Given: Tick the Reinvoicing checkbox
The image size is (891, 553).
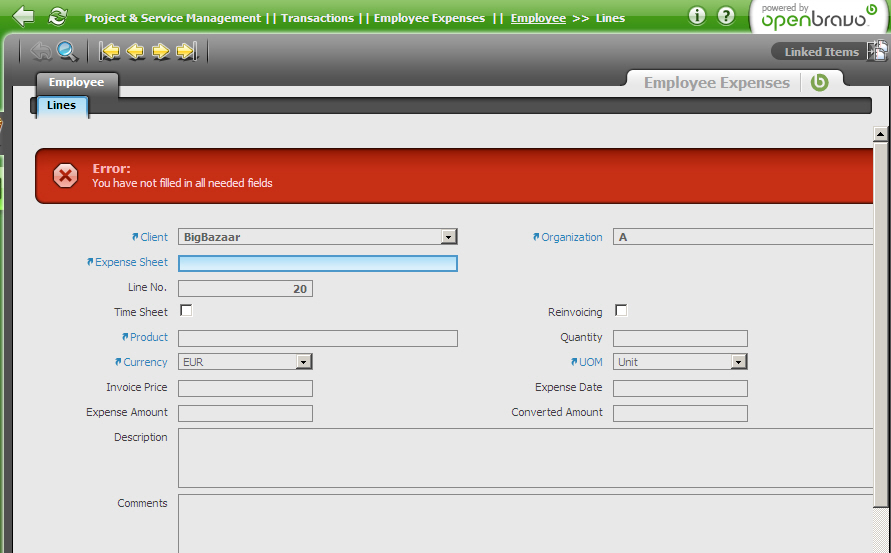Looking at the screenshot, I should [621, 311].
